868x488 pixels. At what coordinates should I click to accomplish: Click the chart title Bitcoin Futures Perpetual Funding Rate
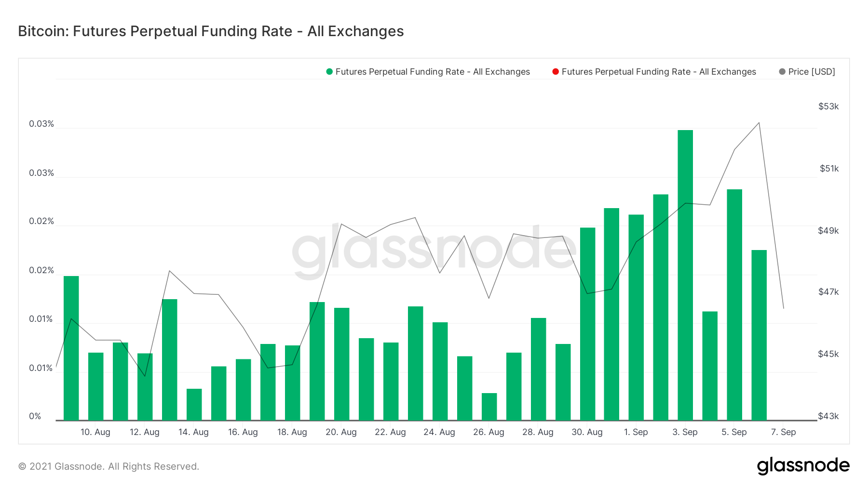211,31
